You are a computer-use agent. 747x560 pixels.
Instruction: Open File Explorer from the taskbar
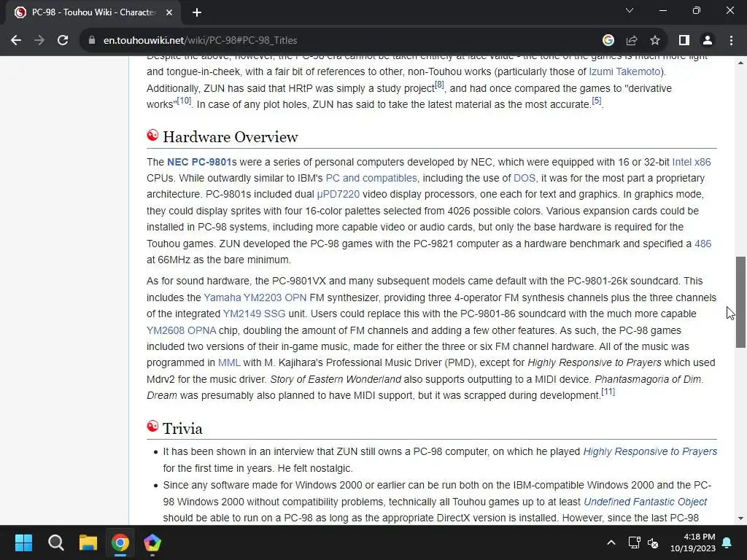coord(88,542)
